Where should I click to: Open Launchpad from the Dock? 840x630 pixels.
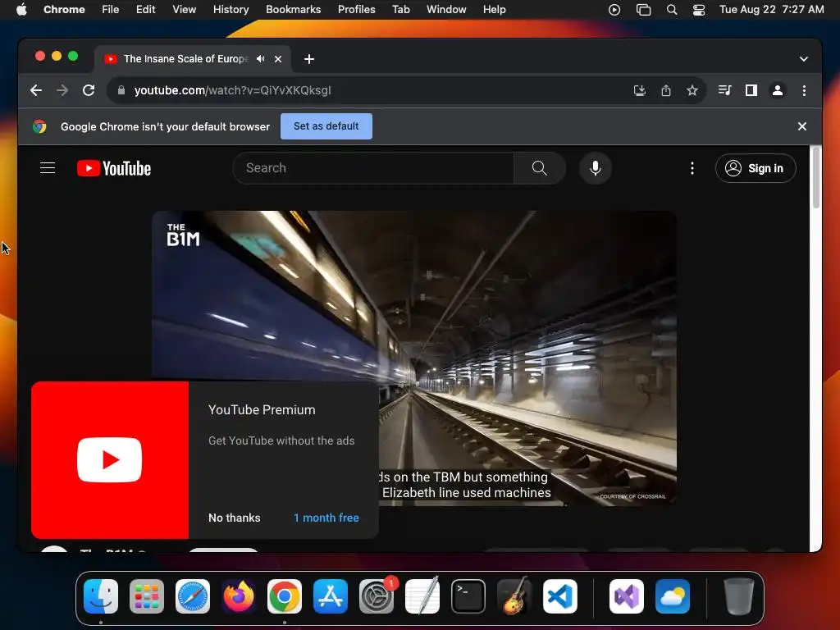coord(147,596)
